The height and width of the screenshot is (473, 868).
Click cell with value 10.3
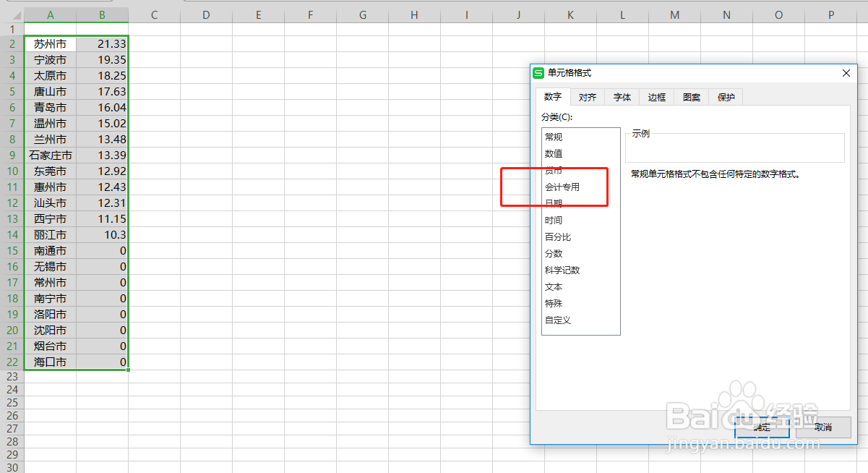coord(102,234)
